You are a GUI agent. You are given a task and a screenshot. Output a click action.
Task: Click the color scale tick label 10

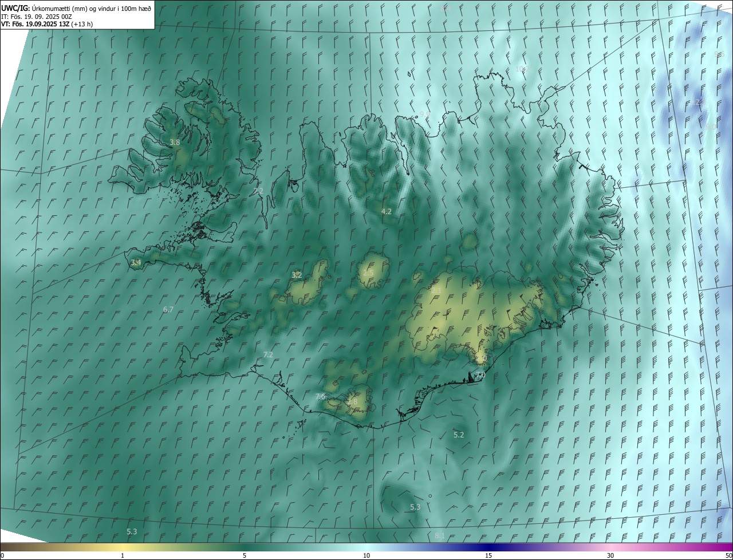(x=366, y=555)
